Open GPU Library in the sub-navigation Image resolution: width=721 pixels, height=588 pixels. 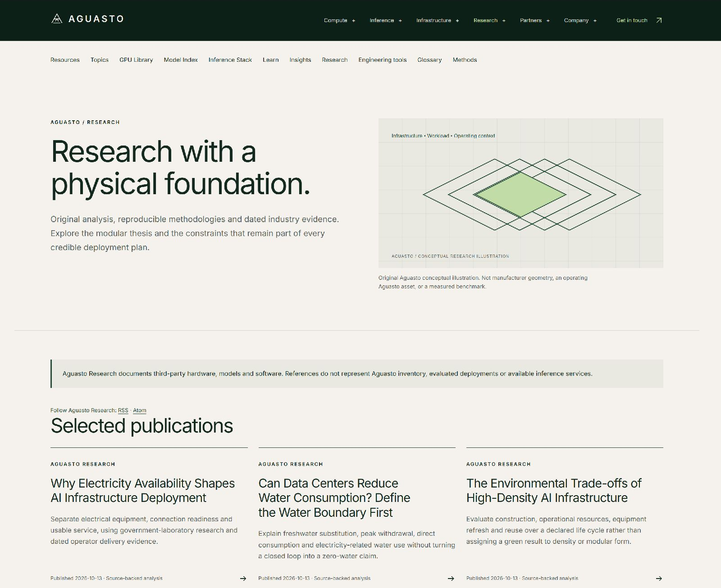(136, 60)
